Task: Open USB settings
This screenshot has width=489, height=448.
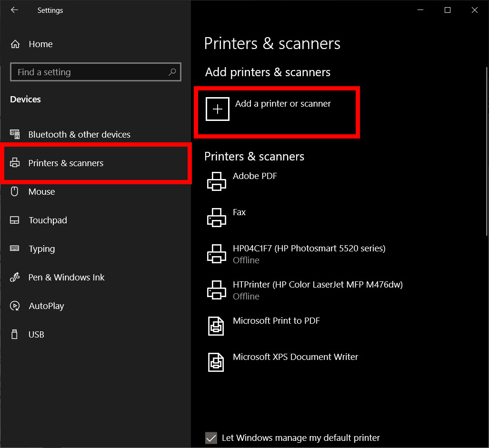Action: pyautogui.click(x=36, y=335)
